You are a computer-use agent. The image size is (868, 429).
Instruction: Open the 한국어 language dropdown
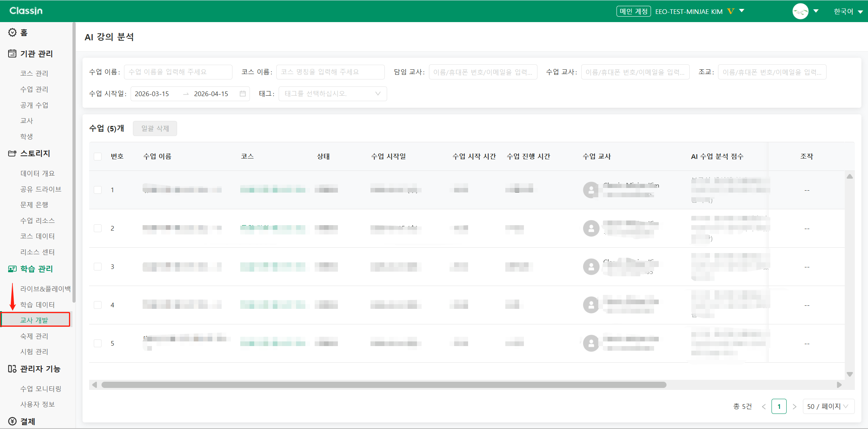[x=848, y=11]
